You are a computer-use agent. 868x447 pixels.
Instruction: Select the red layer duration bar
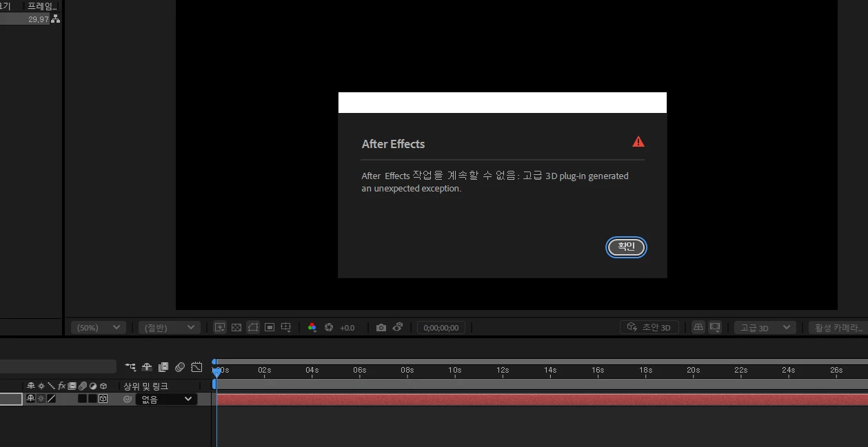(x=542, y=399)
